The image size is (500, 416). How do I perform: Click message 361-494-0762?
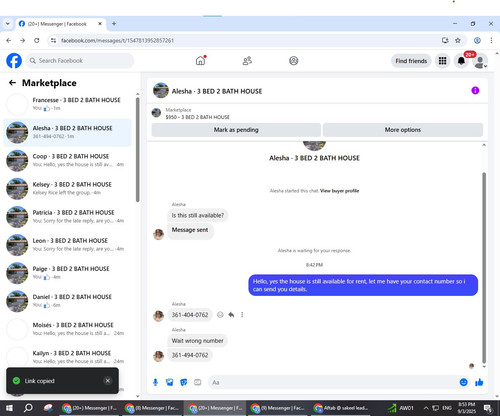(x=190, y=355)
